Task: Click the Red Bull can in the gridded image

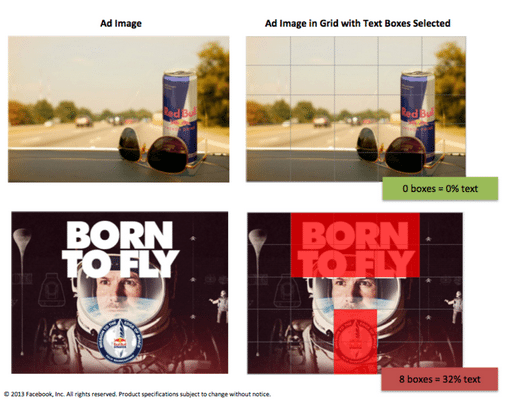Action: click(418, 117)
